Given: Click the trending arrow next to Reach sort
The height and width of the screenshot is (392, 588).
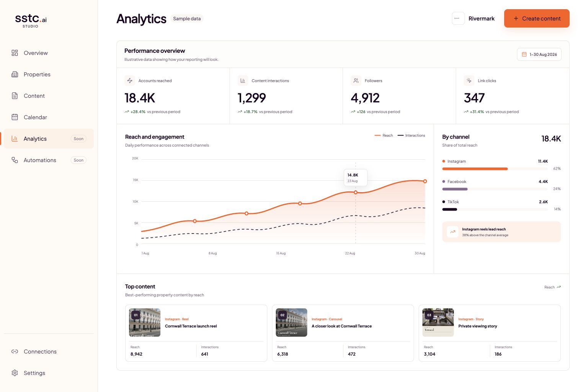Looking at the screenshot, I should (x=559, y=287).
